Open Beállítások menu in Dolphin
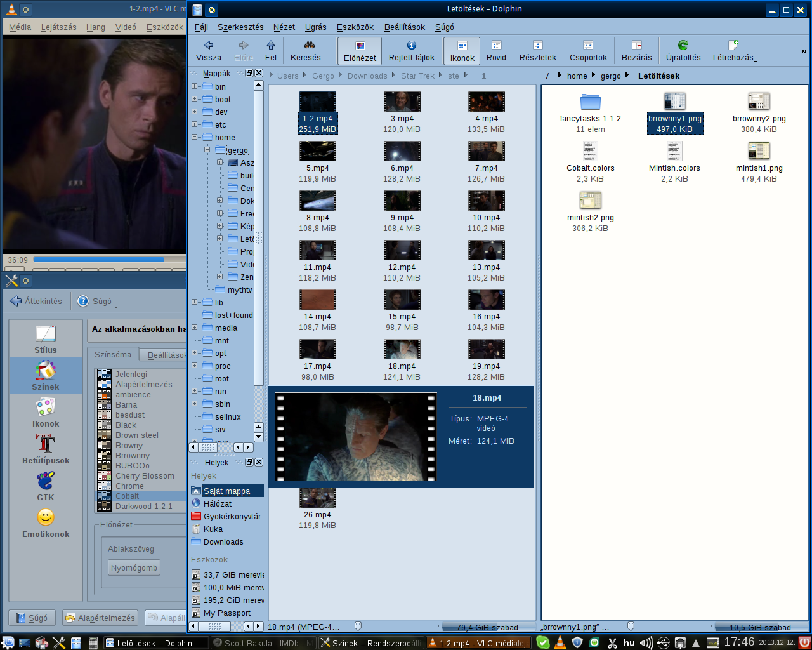The image size is (812, 650). 405,27
